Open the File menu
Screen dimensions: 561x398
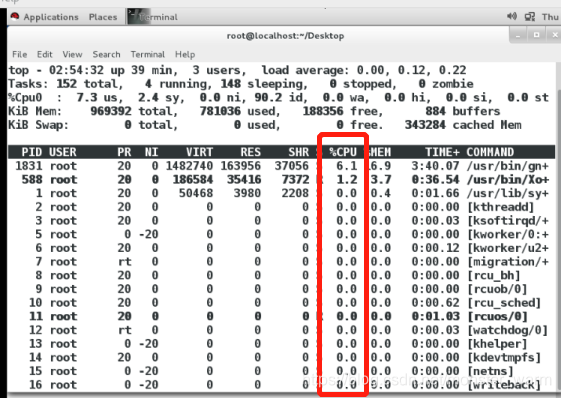pyautogui.click(x=20, y=54)
